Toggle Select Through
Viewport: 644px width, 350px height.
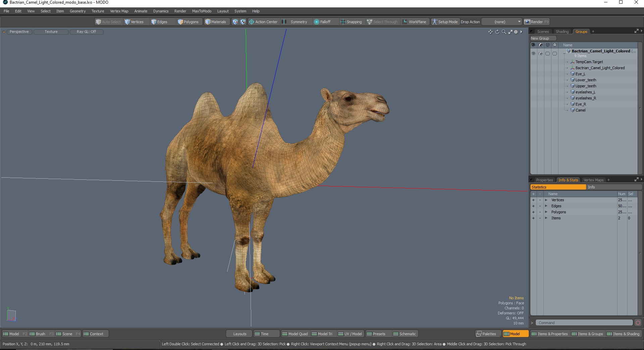coord(382,22)
